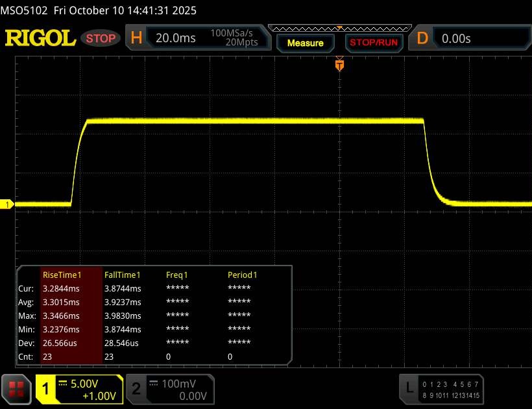Click the orange H horizontal timebase icon

pos(136,38)
